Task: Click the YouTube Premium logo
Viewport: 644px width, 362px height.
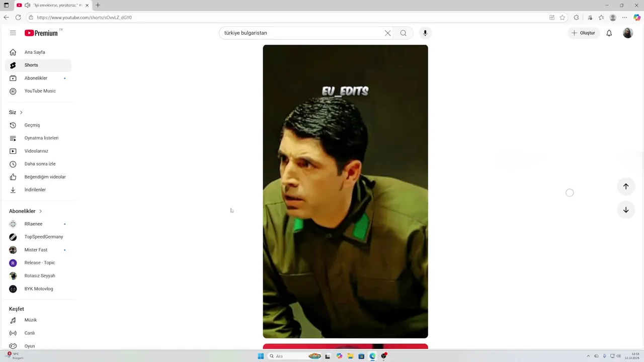Action: tap(41, 33)
